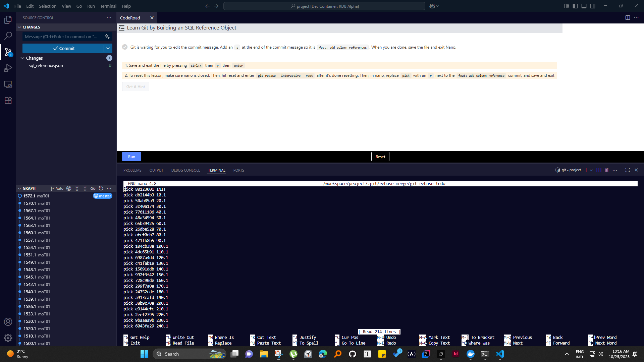This screenshot has width=644, height=362.
Task: Switch to the Debug Console tab
Action: pyautogui.click(x=185, y=170)
